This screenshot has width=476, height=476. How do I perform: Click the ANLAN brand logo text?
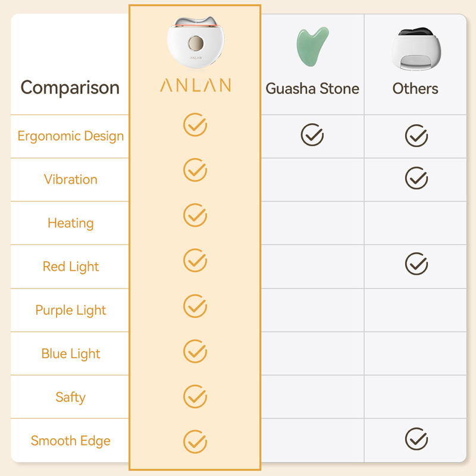coord(195,85)
